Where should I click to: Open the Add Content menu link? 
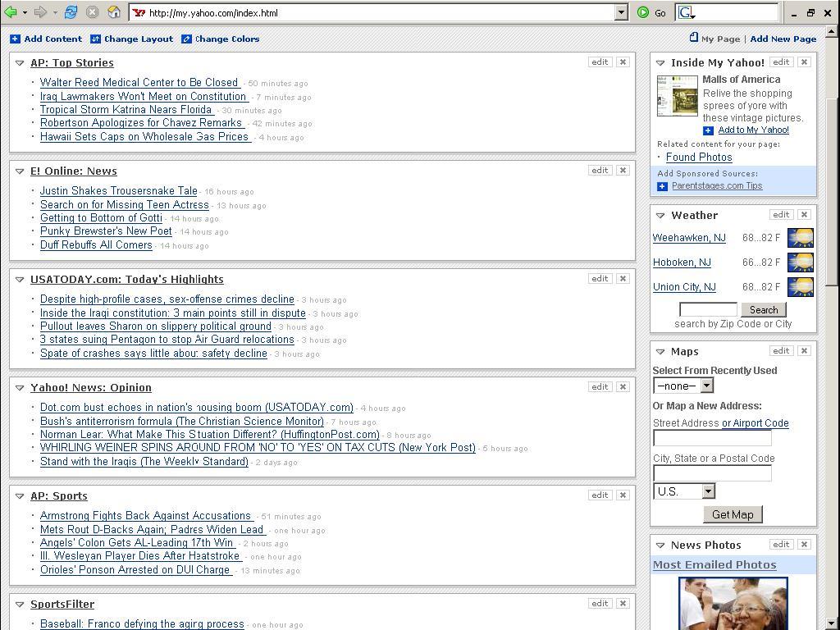pos(53,39)
